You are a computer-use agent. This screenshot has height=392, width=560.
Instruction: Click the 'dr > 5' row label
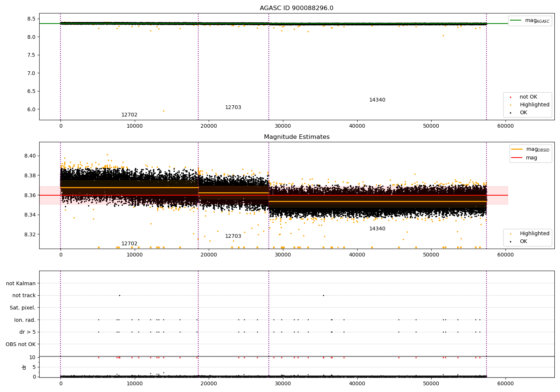(x=28, y=332)
